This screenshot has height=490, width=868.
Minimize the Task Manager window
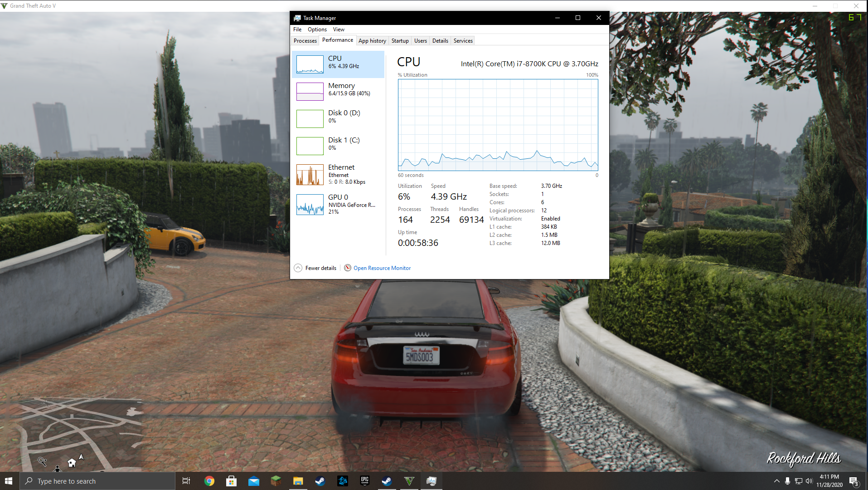(558, 18)
